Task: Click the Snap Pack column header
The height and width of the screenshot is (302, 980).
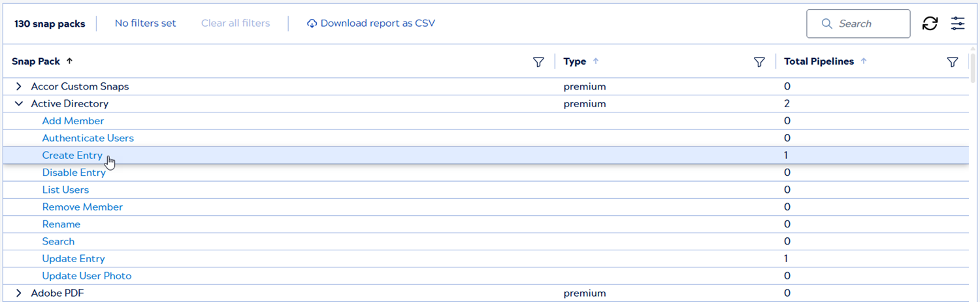Action: [x=36, y=61]
